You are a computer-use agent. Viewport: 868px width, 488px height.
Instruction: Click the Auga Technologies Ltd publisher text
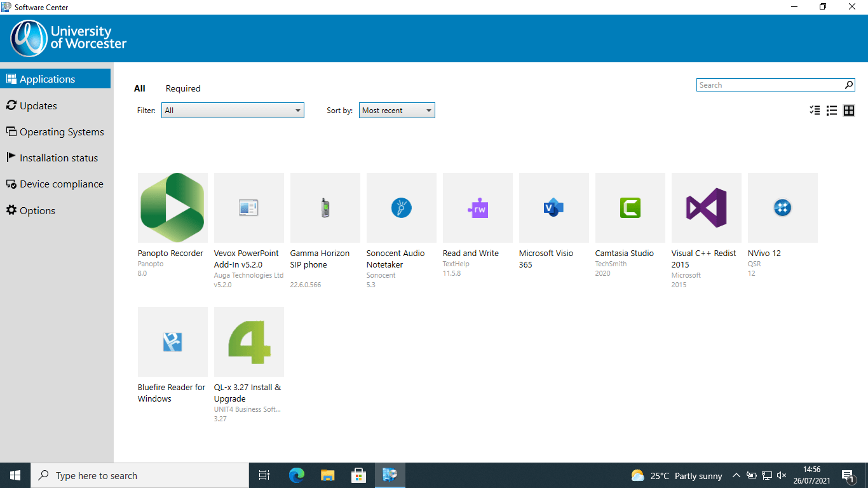coord(249,275)
